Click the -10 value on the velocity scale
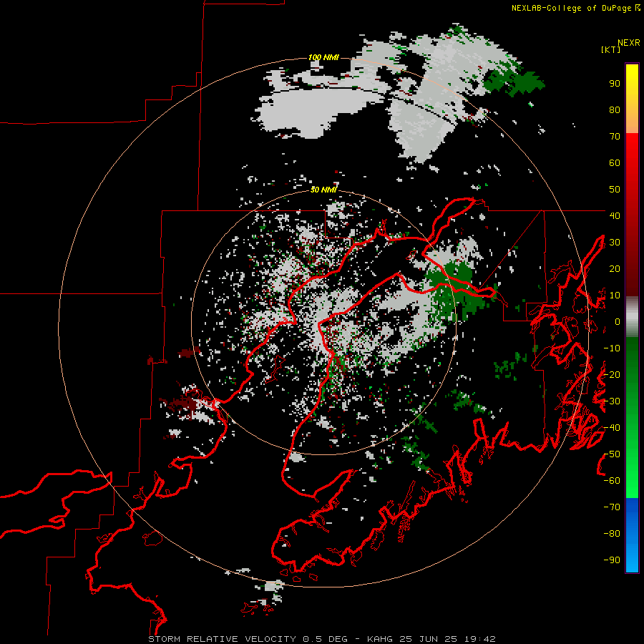 [x=612, y=348]
